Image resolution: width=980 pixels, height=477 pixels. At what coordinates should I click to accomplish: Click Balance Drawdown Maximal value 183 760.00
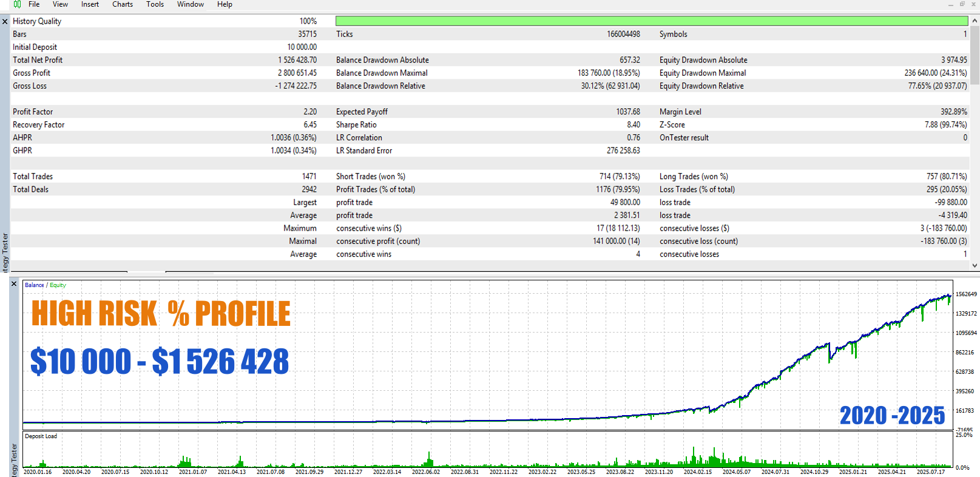609,73
